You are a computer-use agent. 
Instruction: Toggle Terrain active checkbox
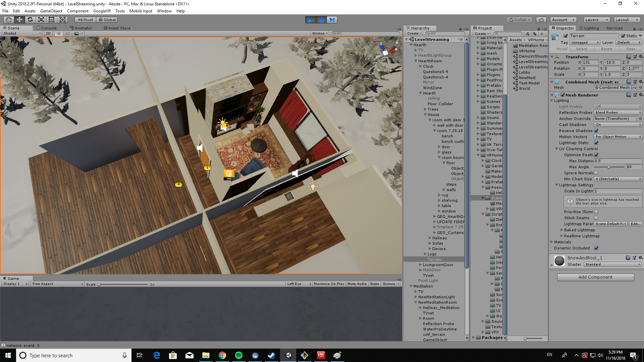point(566,36)
